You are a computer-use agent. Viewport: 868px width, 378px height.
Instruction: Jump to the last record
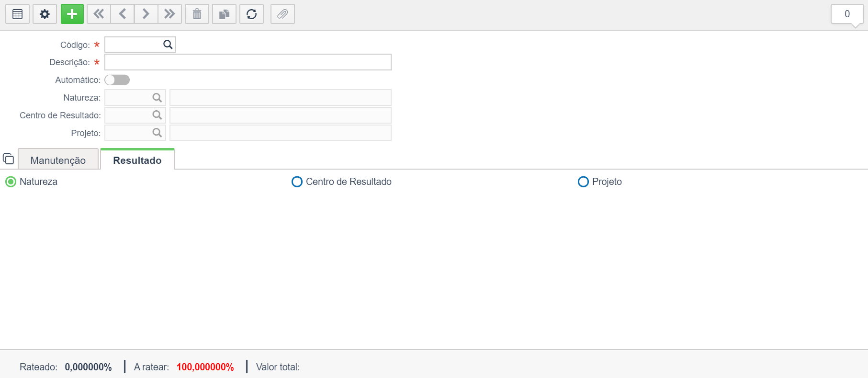pyautogui.click(x=169, y=14)
